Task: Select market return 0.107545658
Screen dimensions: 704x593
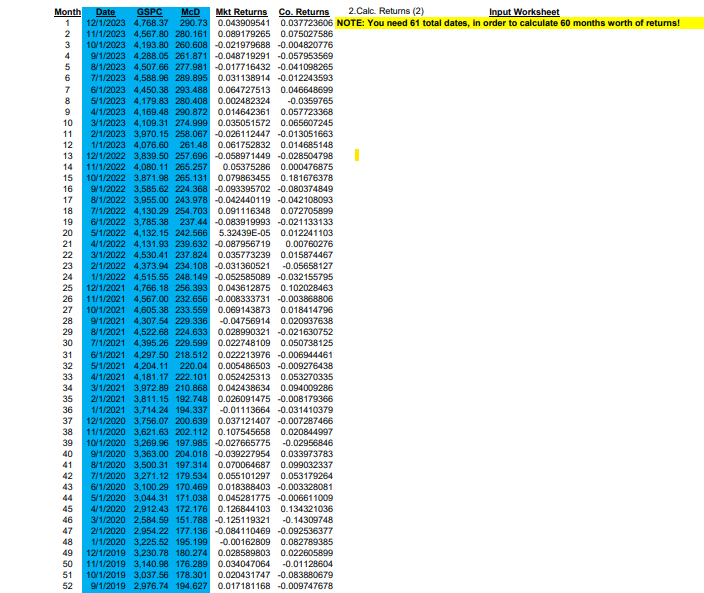Action: click(x=244, y=432)
